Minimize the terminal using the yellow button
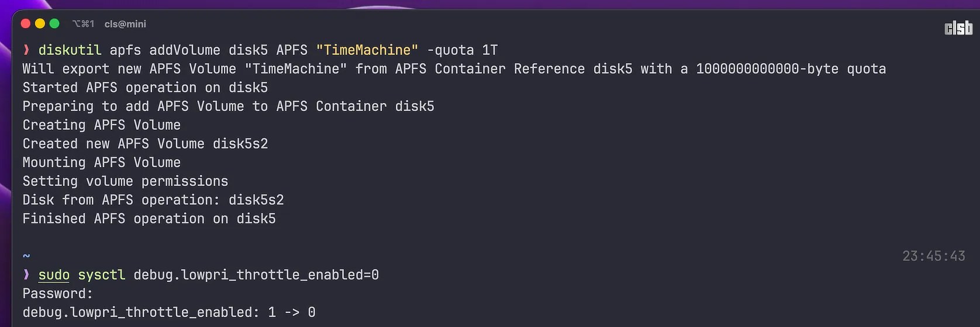This screenshot has height=327, width=980. (x=40, y=23)
